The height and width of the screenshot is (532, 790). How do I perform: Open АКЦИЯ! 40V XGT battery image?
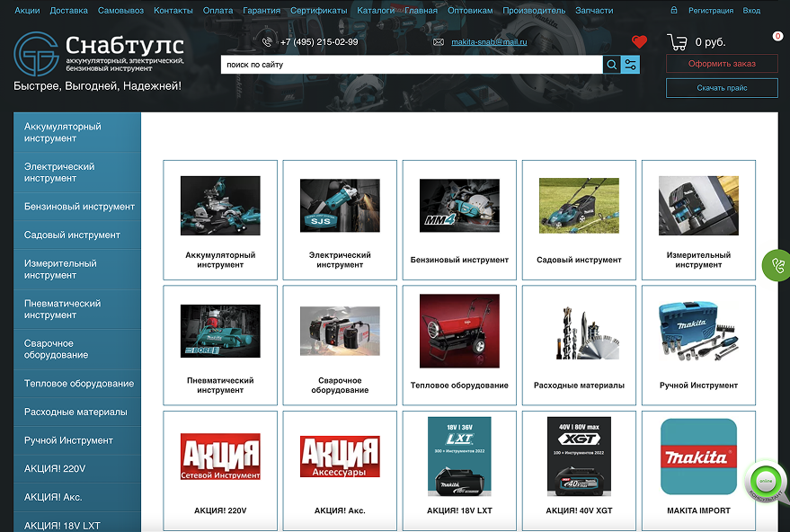coord(579,457)
